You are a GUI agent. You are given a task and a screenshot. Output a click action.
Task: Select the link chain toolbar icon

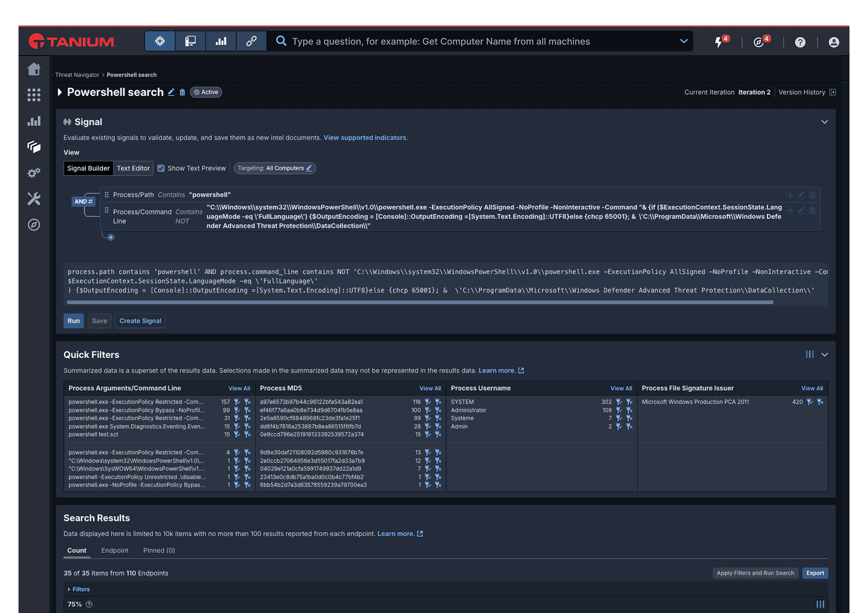(252, 41)
